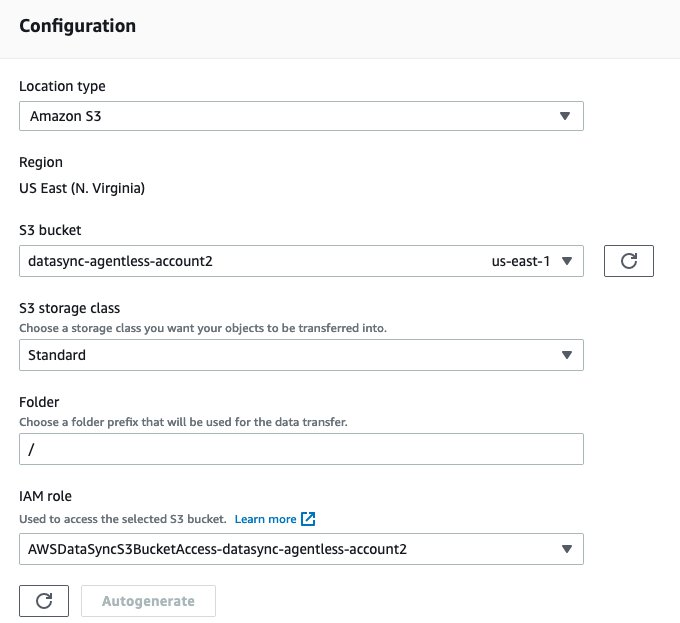Follow the Learn more link

tap(265, 519)
